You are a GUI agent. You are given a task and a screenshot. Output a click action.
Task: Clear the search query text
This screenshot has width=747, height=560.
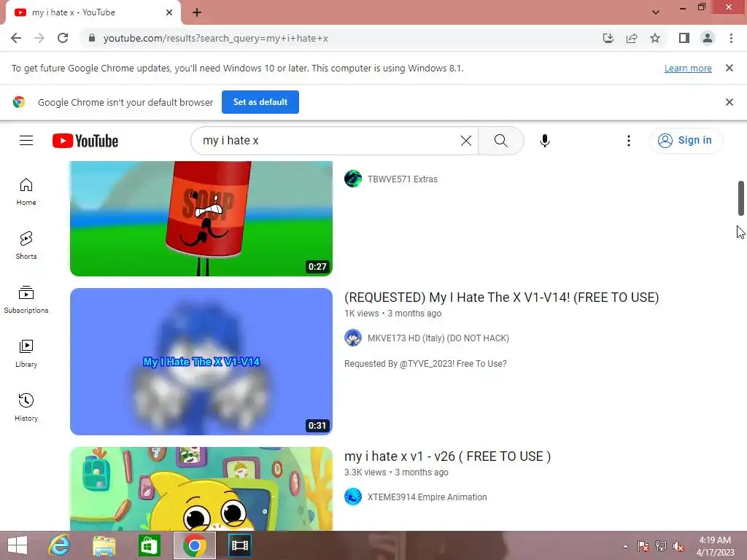coord(466,141)
